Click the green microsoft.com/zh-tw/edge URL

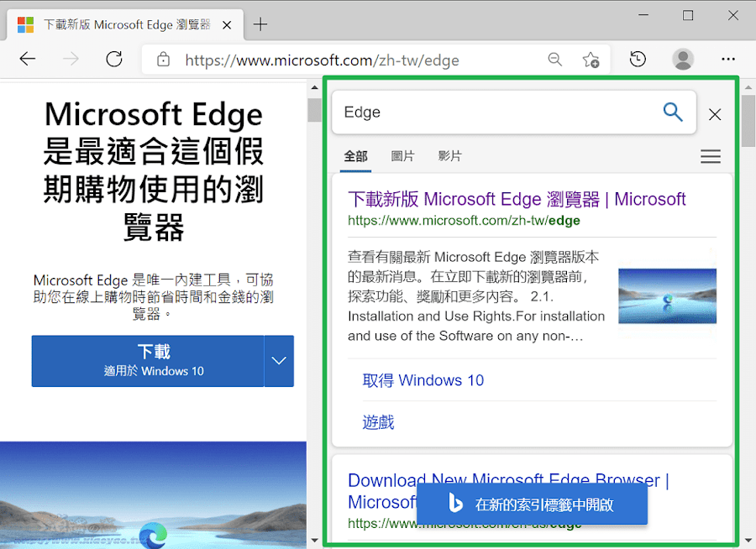[x=464, y=221]
